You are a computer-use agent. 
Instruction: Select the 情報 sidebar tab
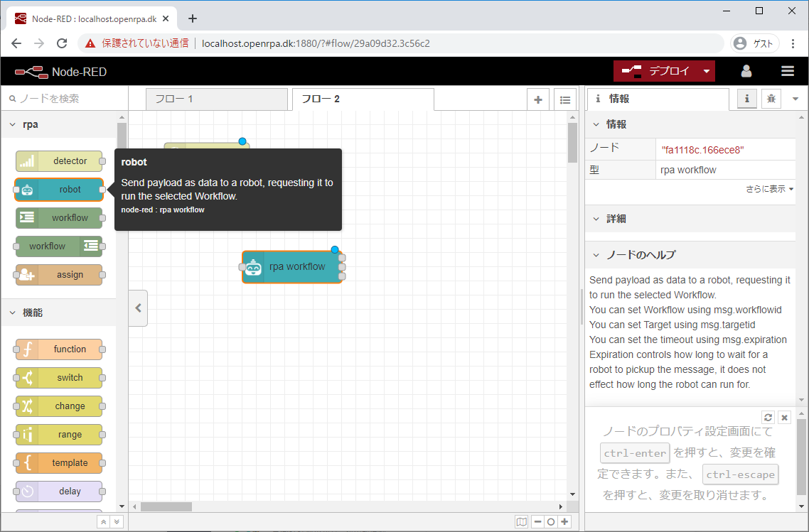658,99
